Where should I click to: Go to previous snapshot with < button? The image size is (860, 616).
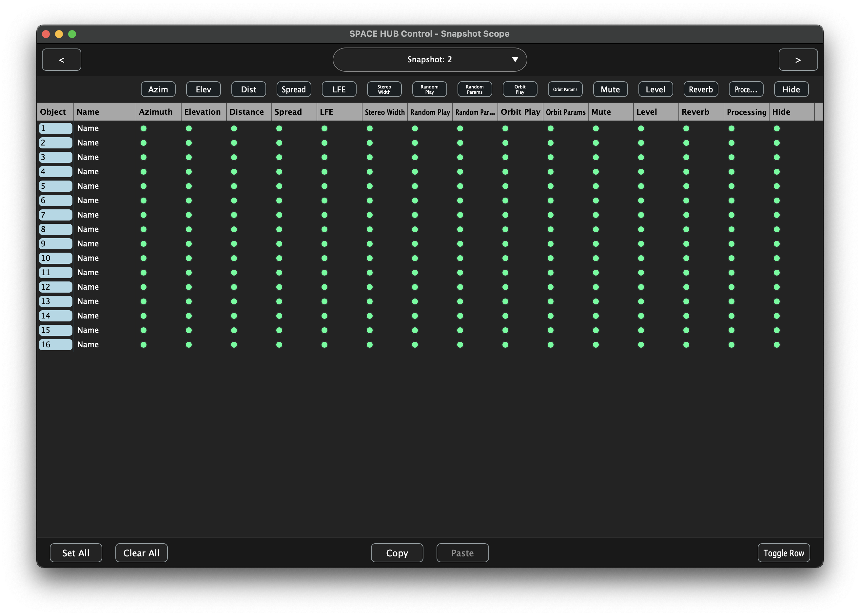tap(61, 60)
